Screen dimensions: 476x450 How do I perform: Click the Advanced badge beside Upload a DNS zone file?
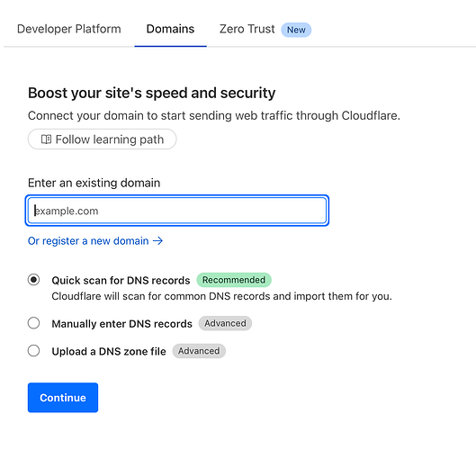pos(199,351)
